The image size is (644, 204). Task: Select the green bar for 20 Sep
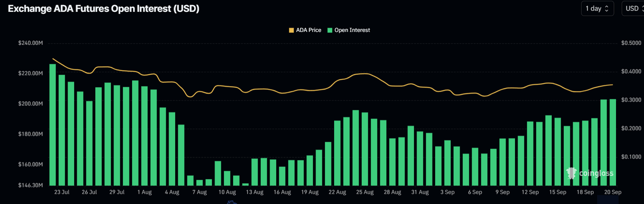click(x=613, y=142)
